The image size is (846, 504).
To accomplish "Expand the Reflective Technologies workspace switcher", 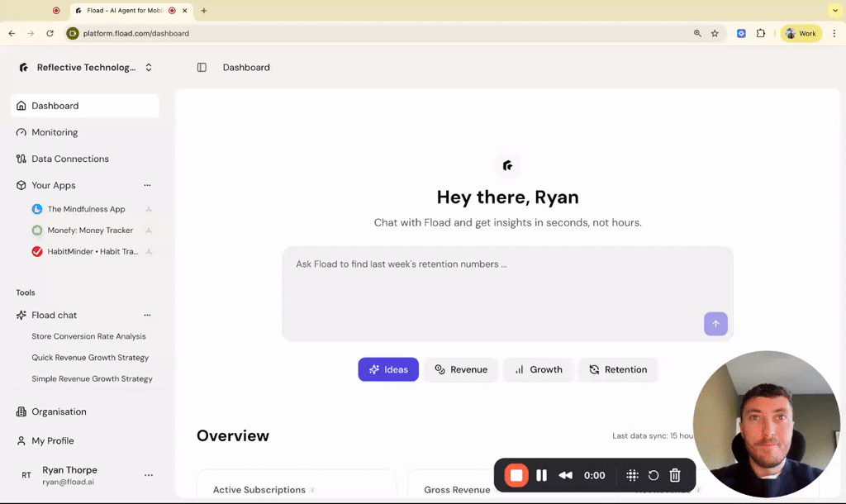I will coord(149,68).
